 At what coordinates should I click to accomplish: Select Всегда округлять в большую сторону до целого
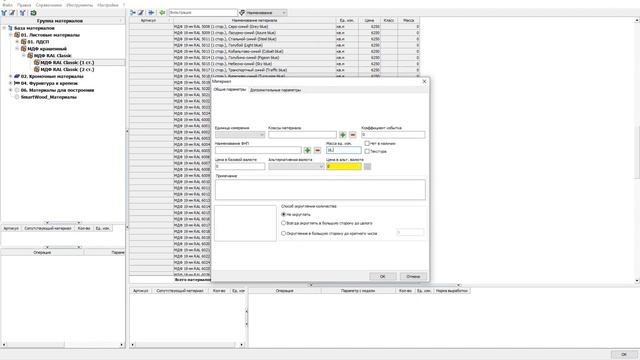(284, 223)
